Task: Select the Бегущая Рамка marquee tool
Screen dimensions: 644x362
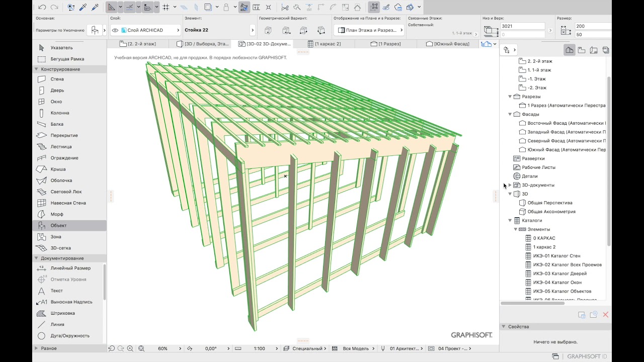Action: (x=69, y=59)
